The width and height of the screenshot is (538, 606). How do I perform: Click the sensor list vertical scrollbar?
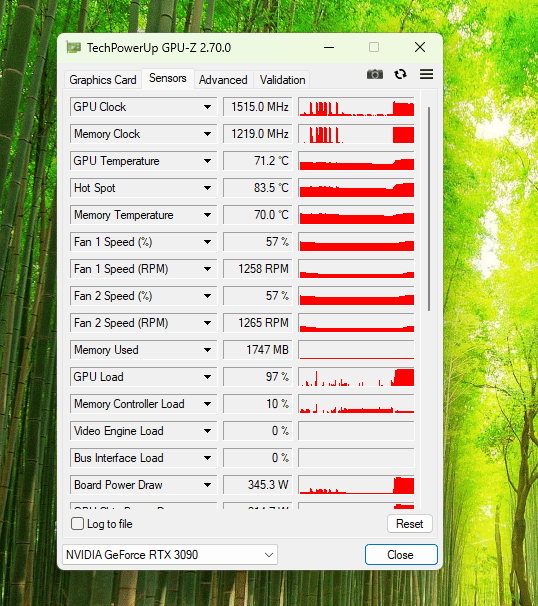click(x=429, y=209)
